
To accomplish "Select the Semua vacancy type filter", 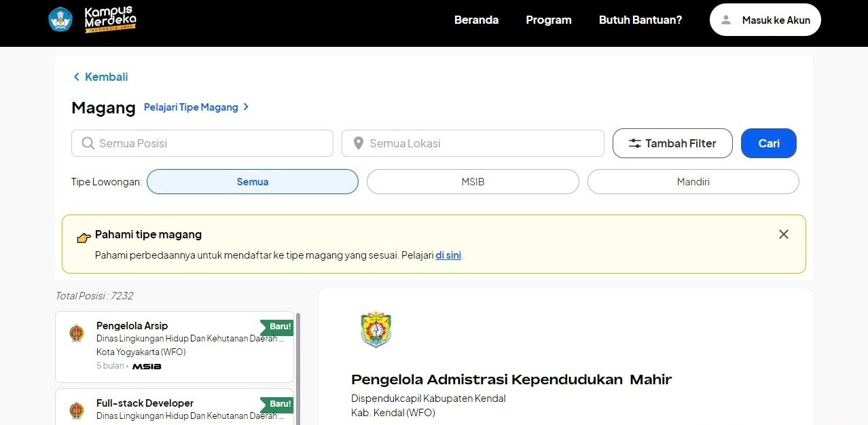I will coord(252,182).
